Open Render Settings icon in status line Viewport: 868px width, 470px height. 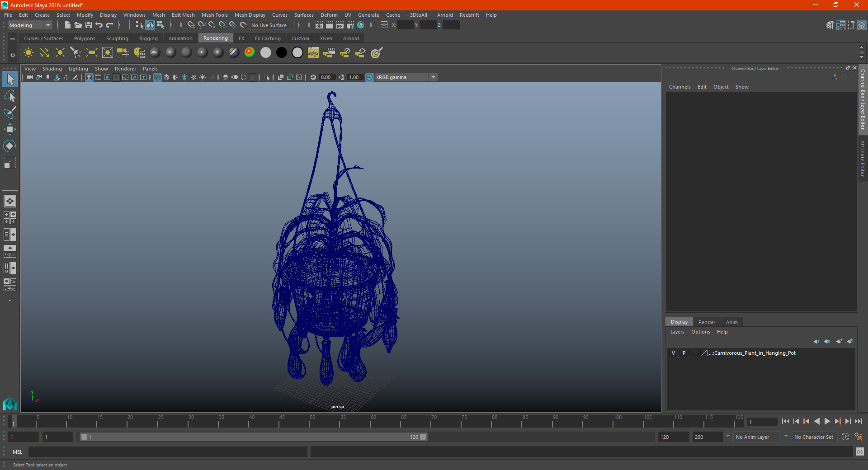(350, 25)
